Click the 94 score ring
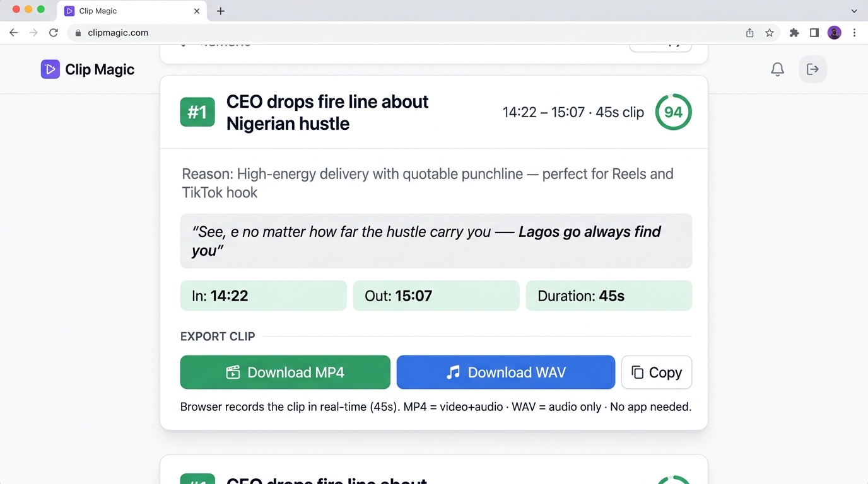 coord(674,112)
